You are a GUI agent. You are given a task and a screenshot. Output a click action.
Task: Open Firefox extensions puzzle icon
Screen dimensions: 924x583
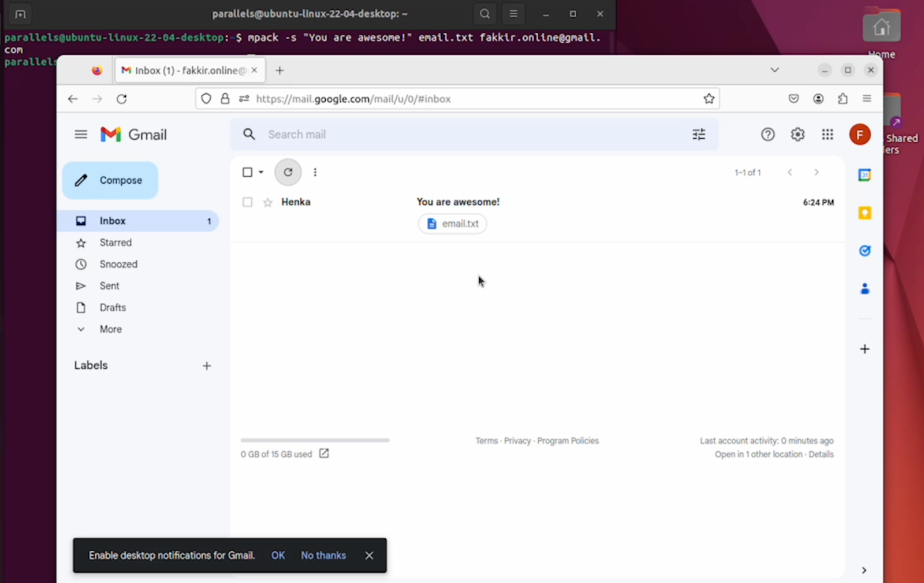pyautogui.click(x=843, y=99)
